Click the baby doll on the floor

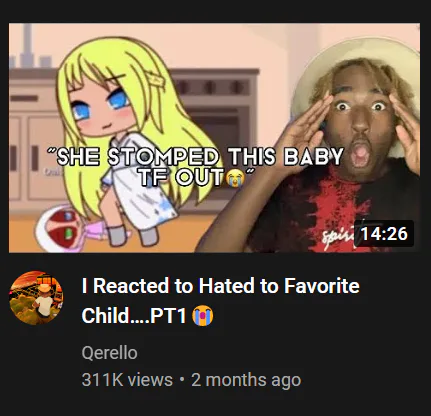point(72,225)
